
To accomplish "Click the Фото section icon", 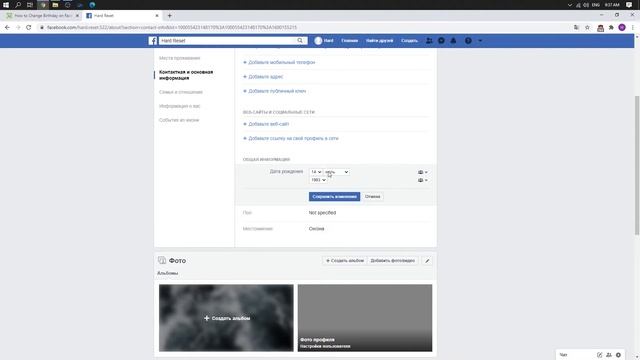I will pos(162,260).
